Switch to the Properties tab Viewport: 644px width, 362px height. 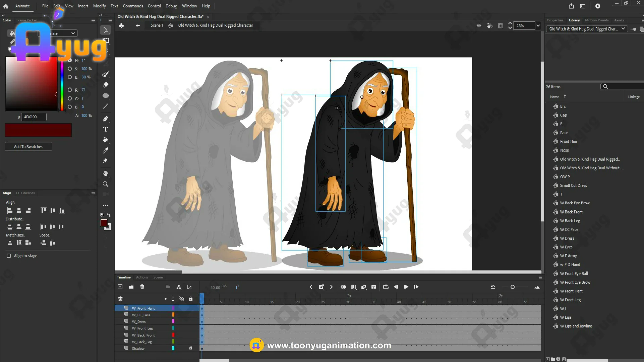point(555,20)
